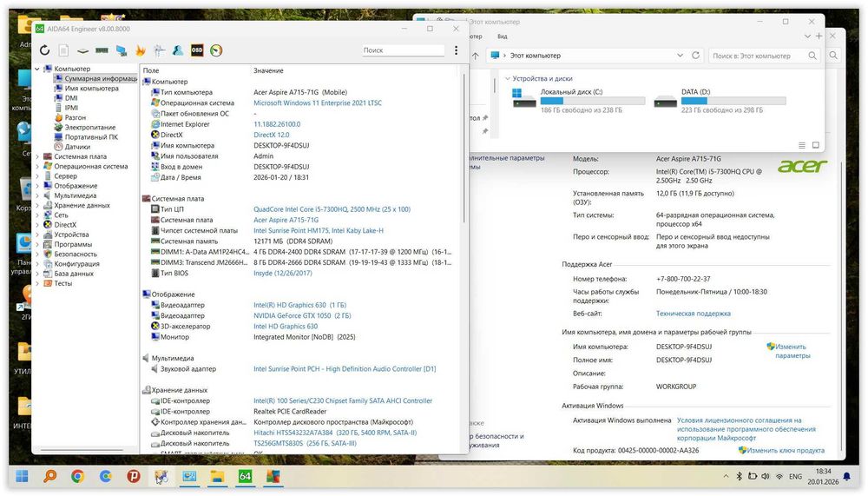Click Refresh button in Explorer address bar
Viewport: 868px width, 496px height.
pos(696,56)
